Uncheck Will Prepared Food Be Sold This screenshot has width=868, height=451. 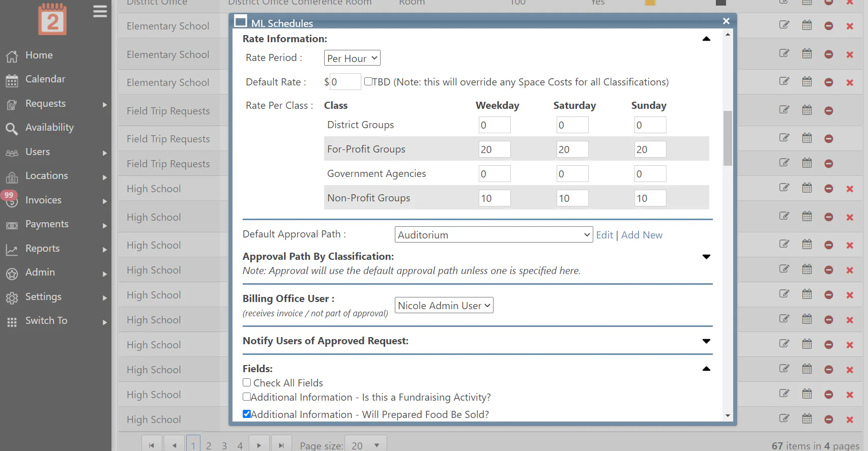point(247,414)
